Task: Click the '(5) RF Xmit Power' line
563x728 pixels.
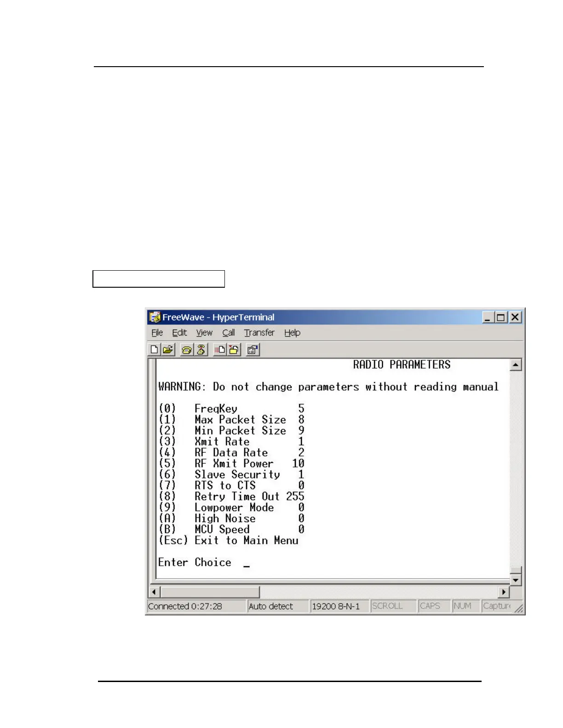Action: (x=231, y=464)
